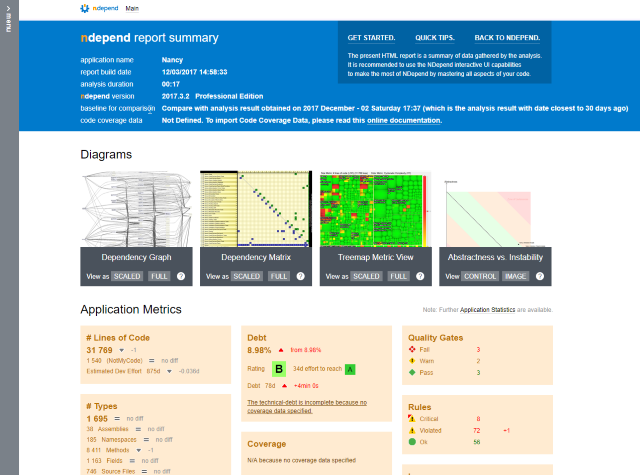View Dependency Graph as FULL
The height and width of the screenshot is (475, 640).
coord(159,276)
